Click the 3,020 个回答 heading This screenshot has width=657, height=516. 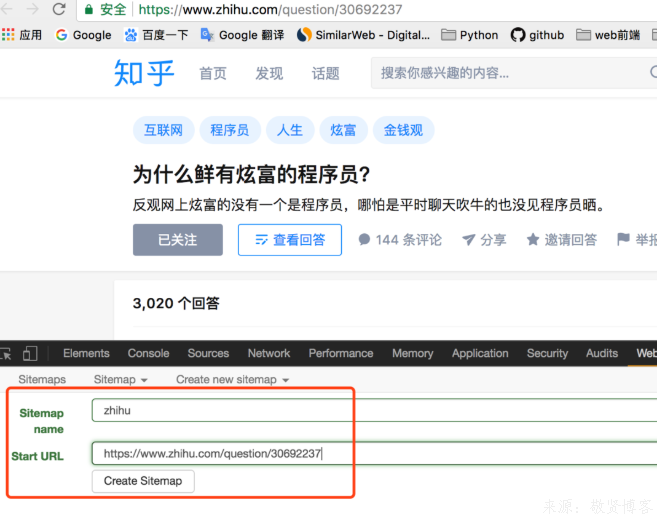176,303
